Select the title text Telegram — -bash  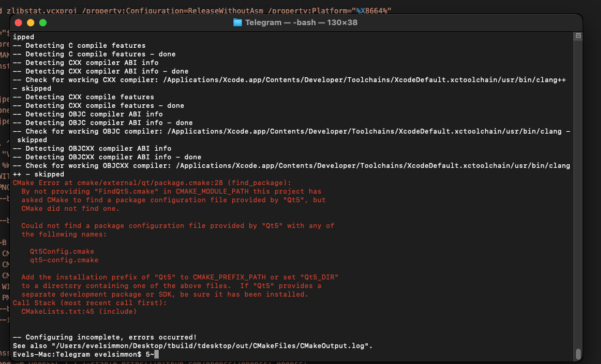[x=282, y=22]
